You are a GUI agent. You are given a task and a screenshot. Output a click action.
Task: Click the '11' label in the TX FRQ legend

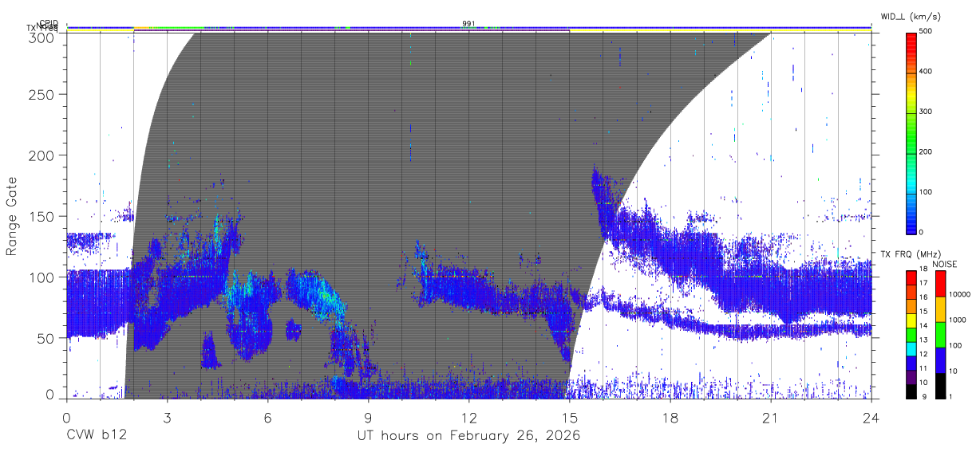click(x=923, y=368)
